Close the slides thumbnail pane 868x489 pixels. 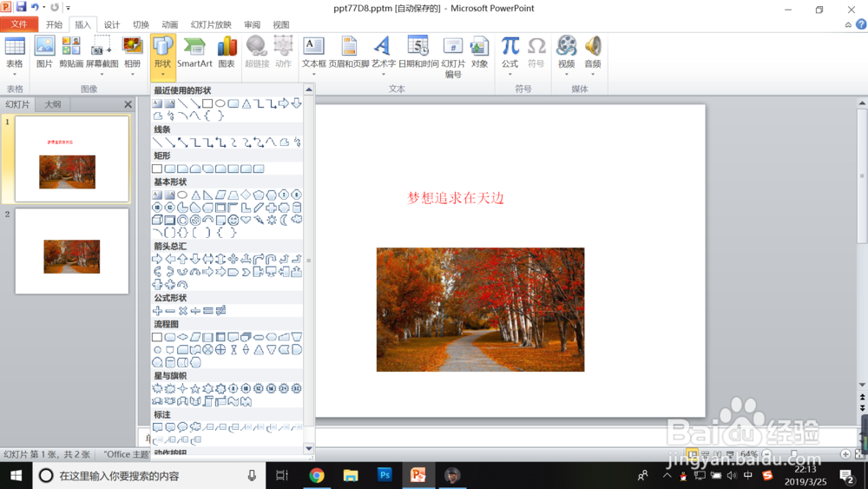pos(128,104)
